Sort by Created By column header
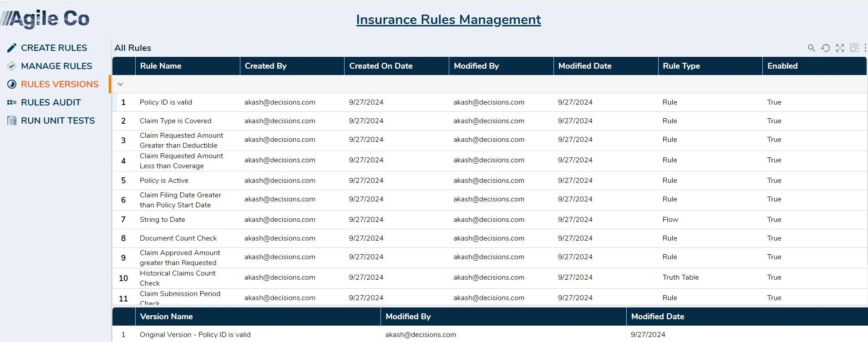 pyautogui.click(x=292, y=66)
